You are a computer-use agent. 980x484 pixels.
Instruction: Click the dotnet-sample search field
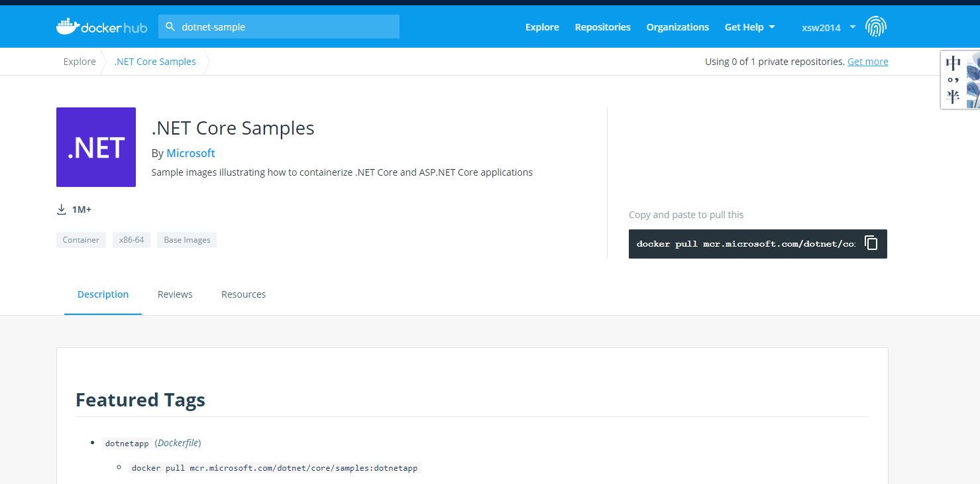(x=279, y=27)
